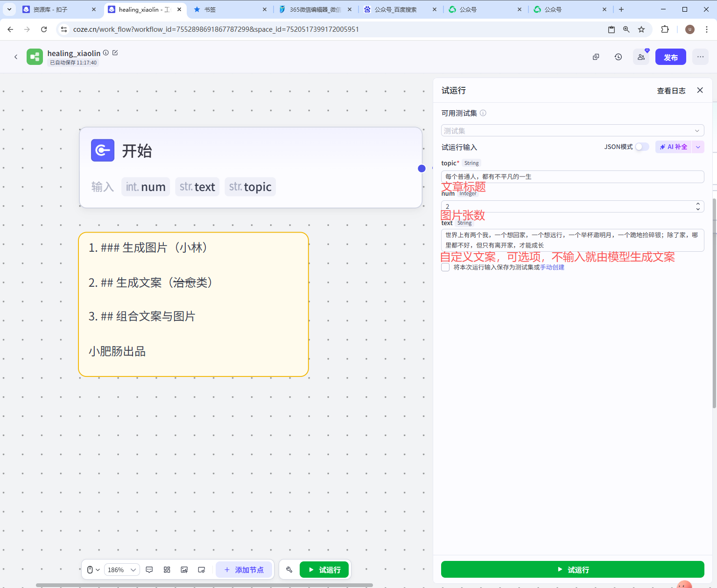Click the 发布 publish button

[671, 57]
